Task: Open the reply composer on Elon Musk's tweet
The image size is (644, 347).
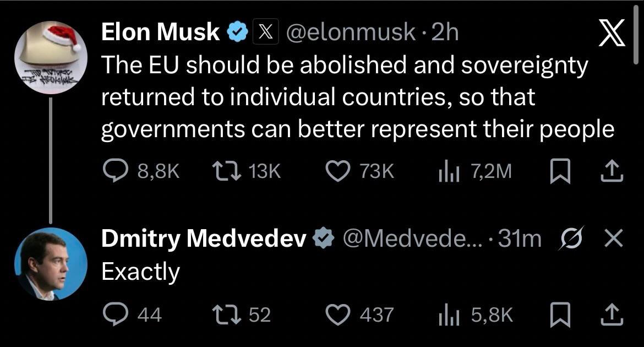Action: click(x=116, y=171)
